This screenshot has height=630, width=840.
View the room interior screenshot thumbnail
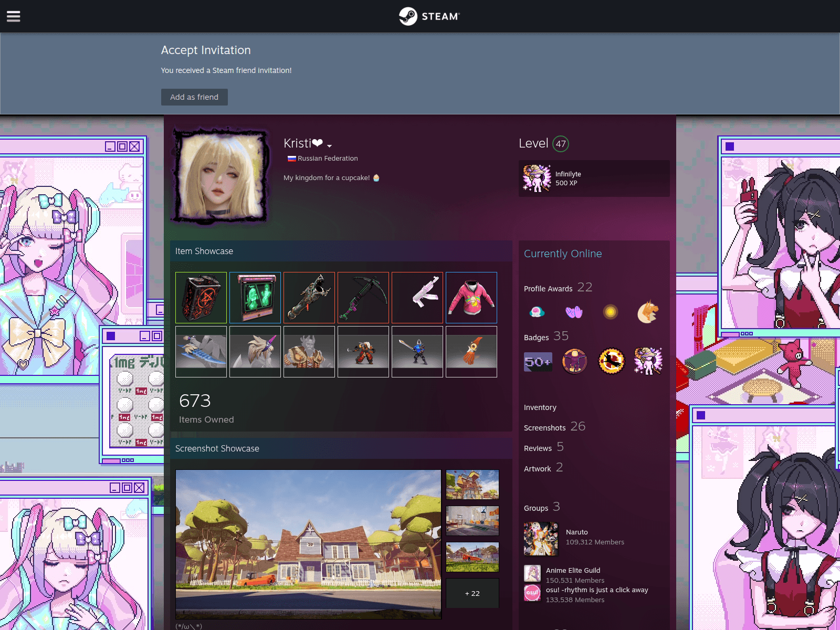coord(472,520)
